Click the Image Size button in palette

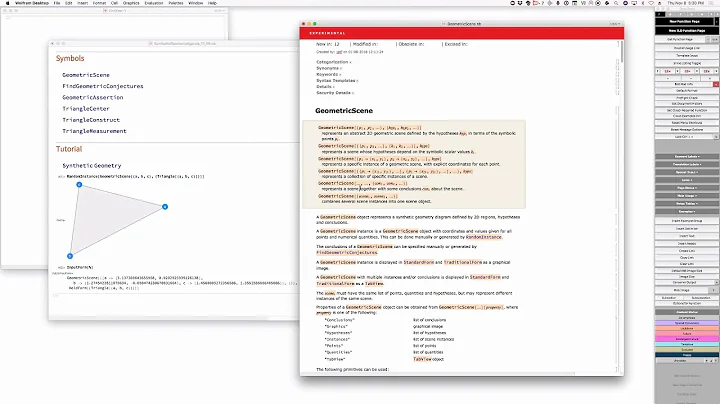[x=687, y=277]
